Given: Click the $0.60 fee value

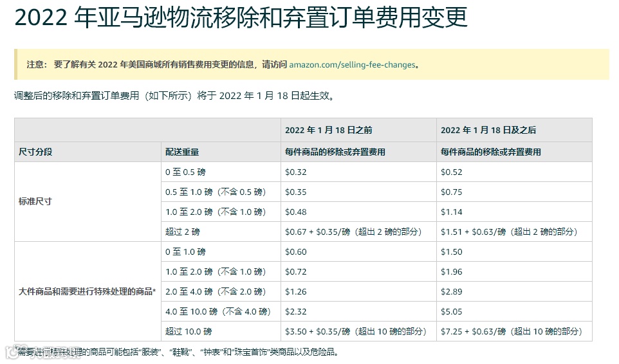Looking at the screenshot, I should (x=296, y=251).
